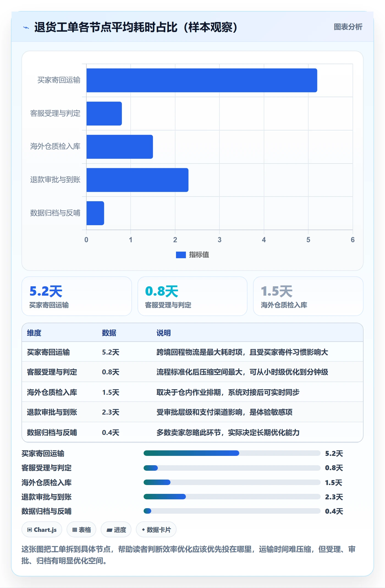Select the 表格 tag chip
385x588 pixels.
pos(81,530)
